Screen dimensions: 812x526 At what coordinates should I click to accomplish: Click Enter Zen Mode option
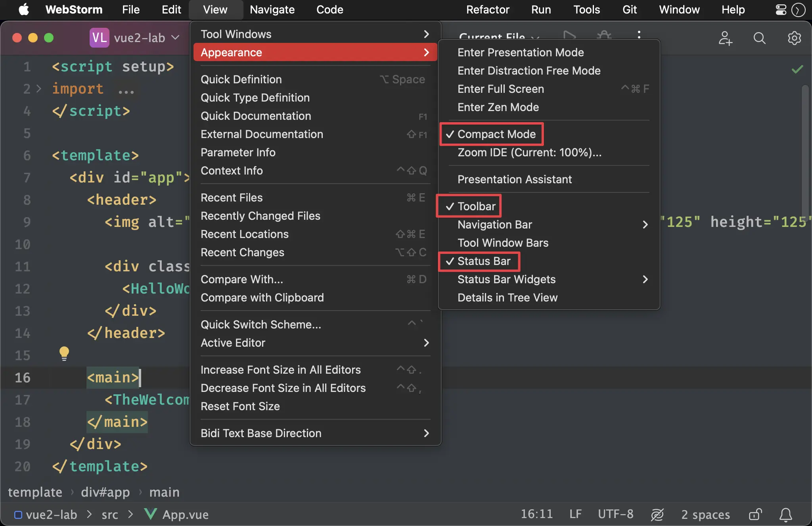498,107
